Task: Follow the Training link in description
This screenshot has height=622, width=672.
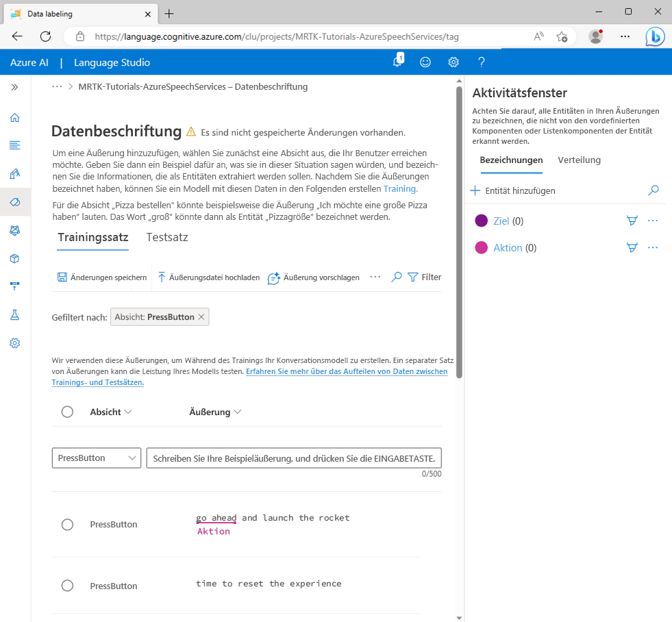Action: 400,188
